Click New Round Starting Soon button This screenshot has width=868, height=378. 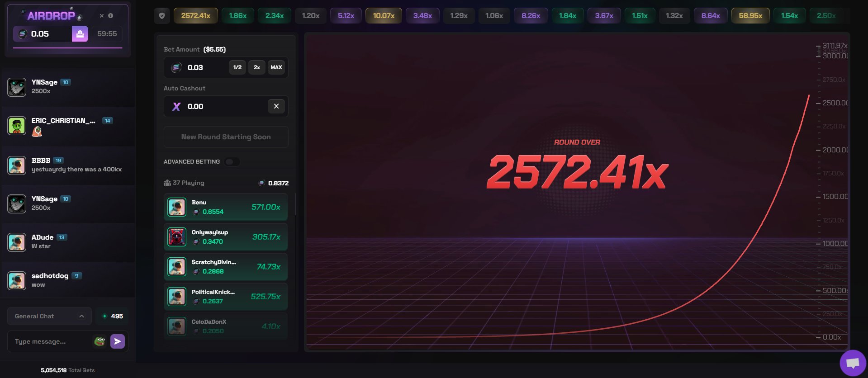point(226,137)
